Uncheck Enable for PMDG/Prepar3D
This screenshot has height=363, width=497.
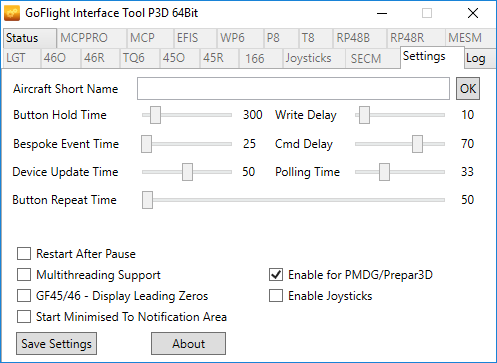click(x=276, y=275)
